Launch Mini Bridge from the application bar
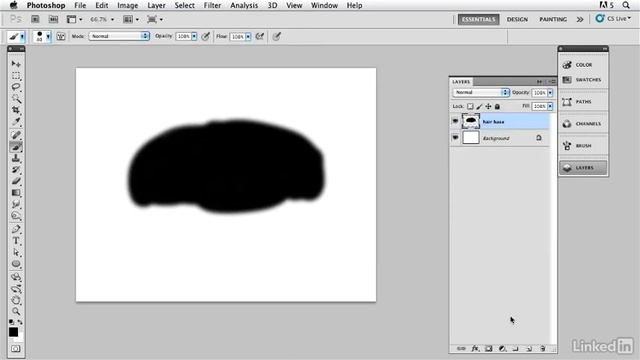 point(53,19)
